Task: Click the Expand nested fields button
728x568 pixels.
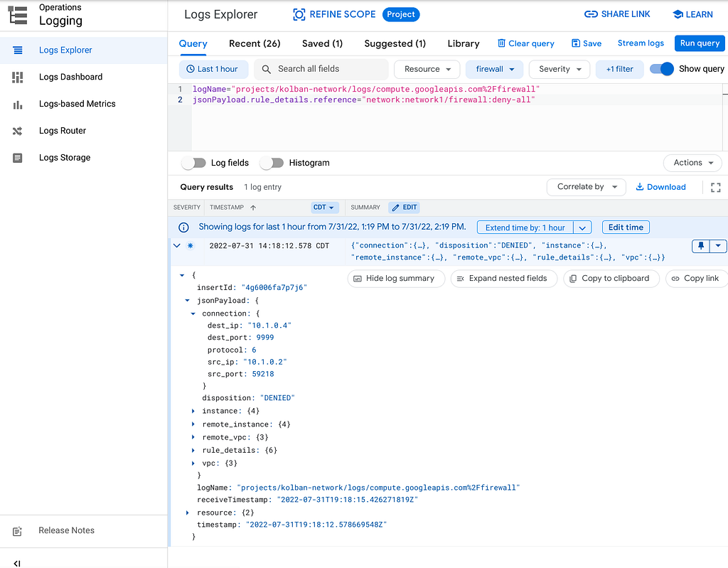Action: coord(504,279)
